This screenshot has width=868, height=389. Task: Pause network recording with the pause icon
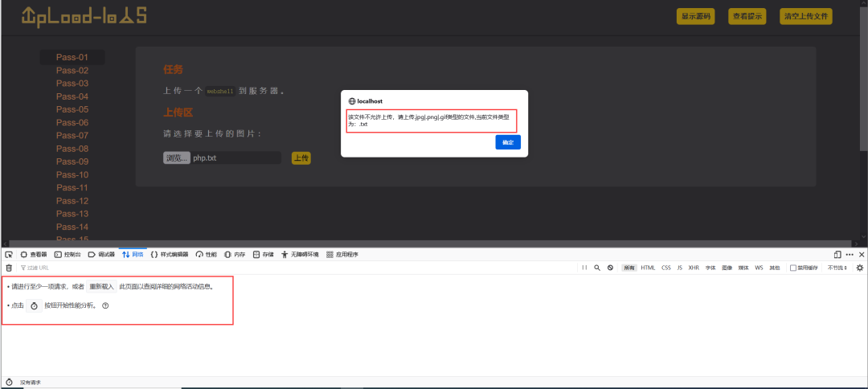584,268
